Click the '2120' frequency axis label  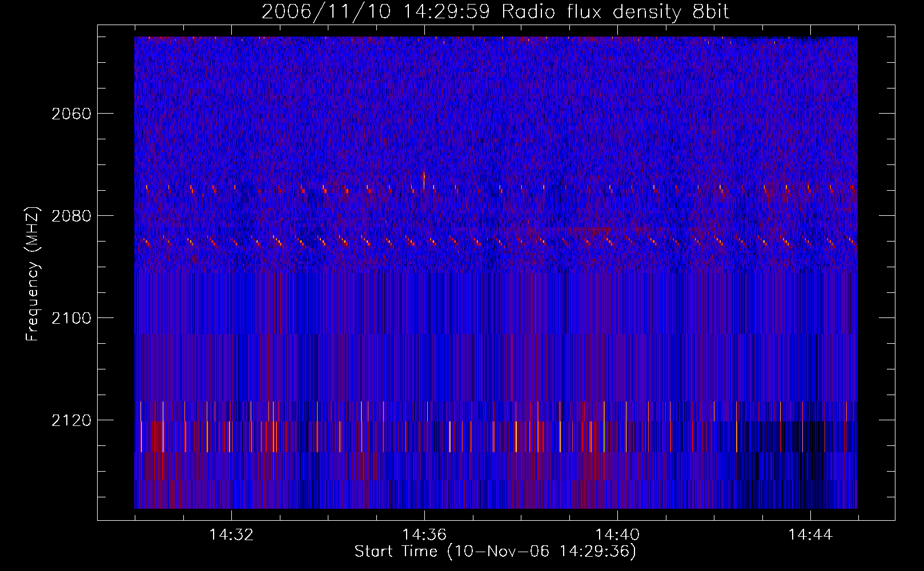[x=71, y=420]
